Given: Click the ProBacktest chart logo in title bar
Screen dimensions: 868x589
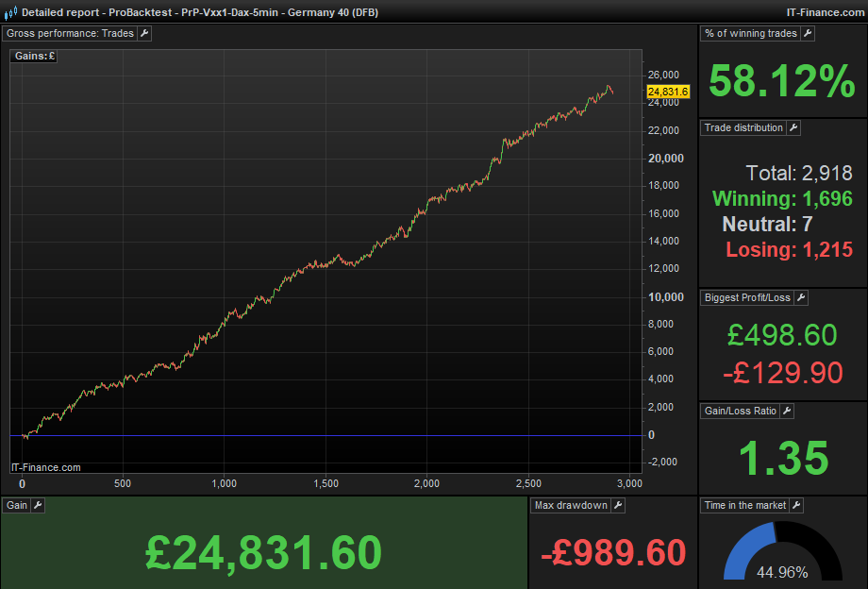Looking at the screenshot, I should (9, 12).
